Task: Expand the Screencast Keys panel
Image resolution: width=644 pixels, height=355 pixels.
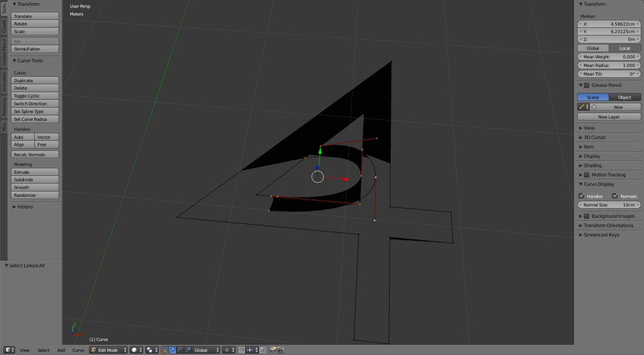Action: (601, 235)
